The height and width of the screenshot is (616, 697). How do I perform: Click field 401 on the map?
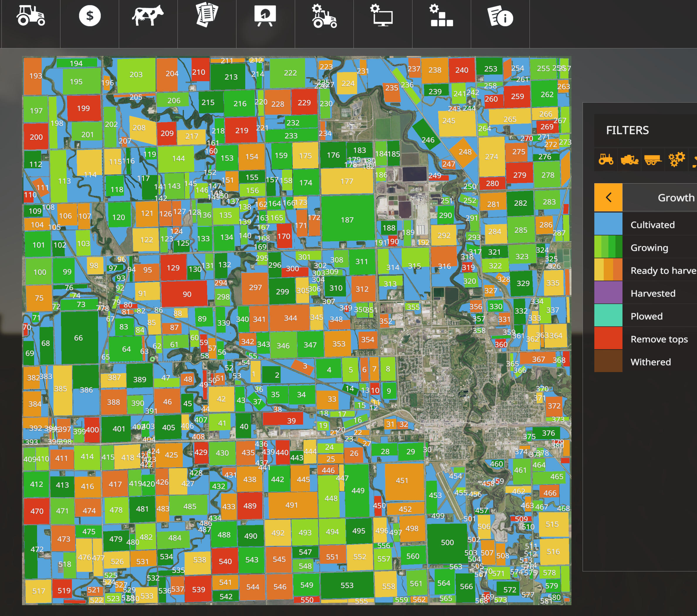[x=116, y=429]
